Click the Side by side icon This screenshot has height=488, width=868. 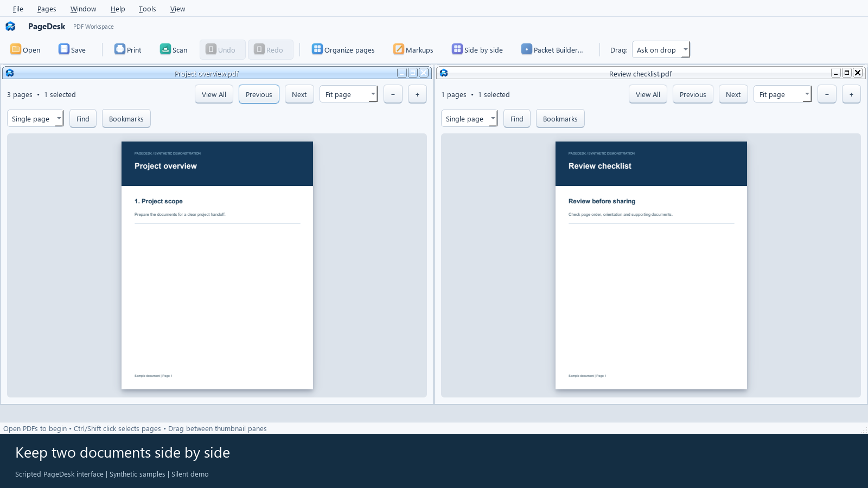click(457, 49)
